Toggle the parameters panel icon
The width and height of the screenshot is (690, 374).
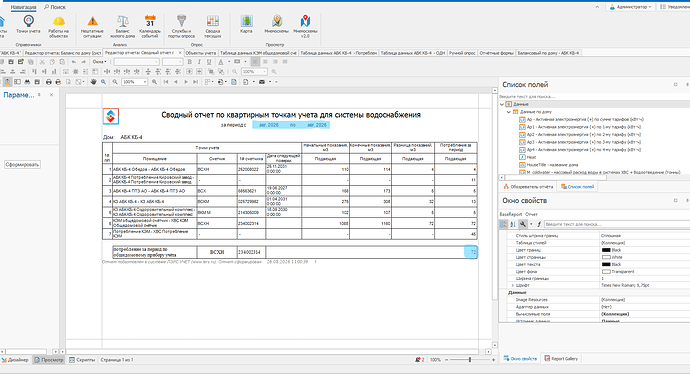pyautogui.click(x=7, y=82)
